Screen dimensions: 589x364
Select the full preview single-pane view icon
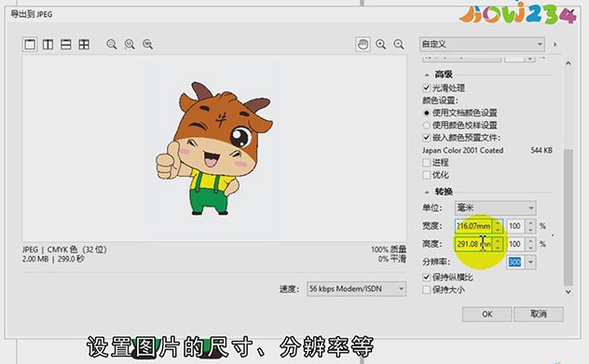[x=30, y=45]
